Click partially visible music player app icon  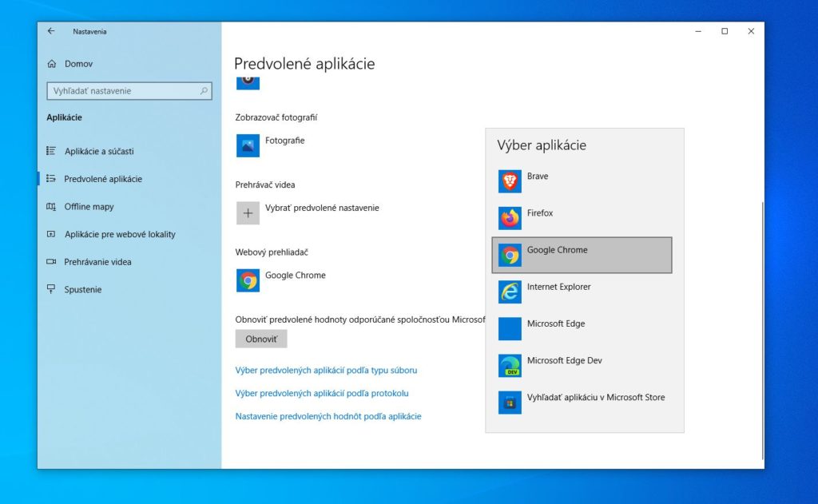click(248, 83)
